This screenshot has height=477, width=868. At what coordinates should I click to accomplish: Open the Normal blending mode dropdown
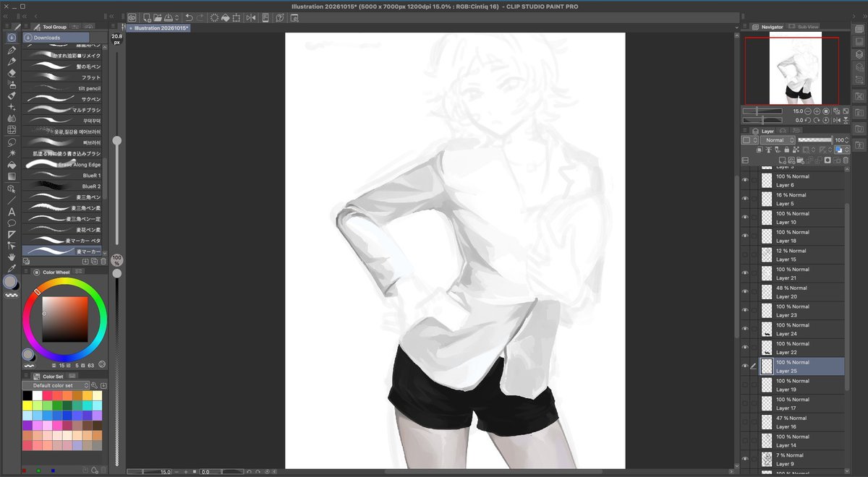click(x=778, y=140)
